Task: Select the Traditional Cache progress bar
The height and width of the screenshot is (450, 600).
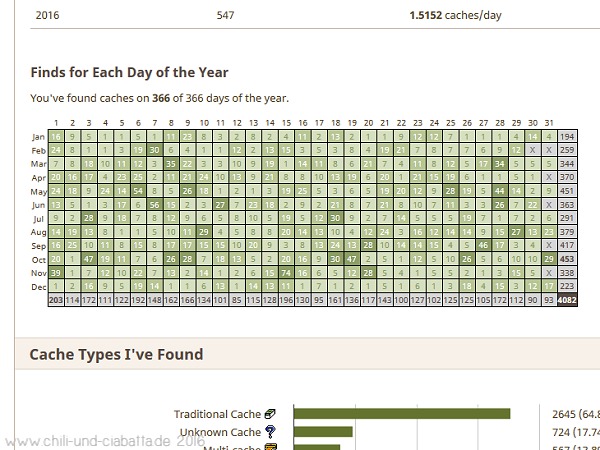Action: (402, 414)
